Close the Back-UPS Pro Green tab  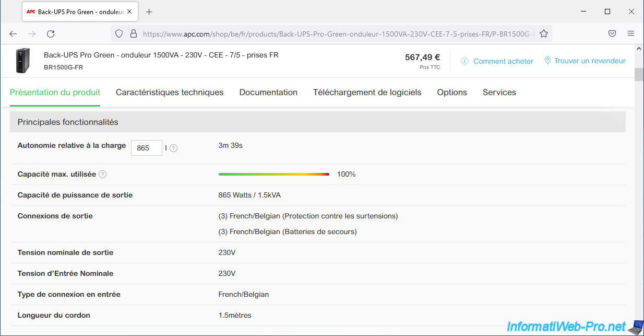tap(130, 11)
